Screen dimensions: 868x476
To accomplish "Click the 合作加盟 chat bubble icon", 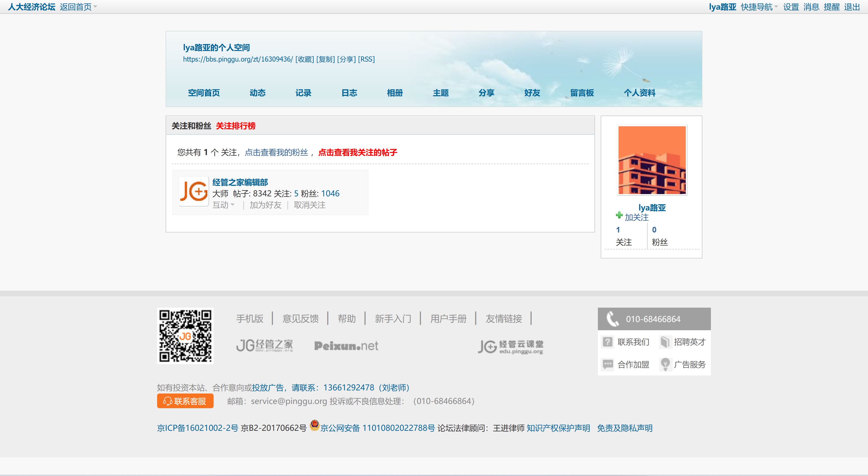I will coord(607,364).
